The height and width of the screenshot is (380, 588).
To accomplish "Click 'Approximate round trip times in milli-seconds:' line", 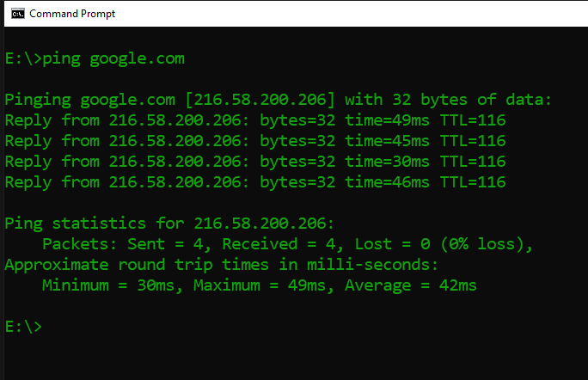I will pos(221,265).
